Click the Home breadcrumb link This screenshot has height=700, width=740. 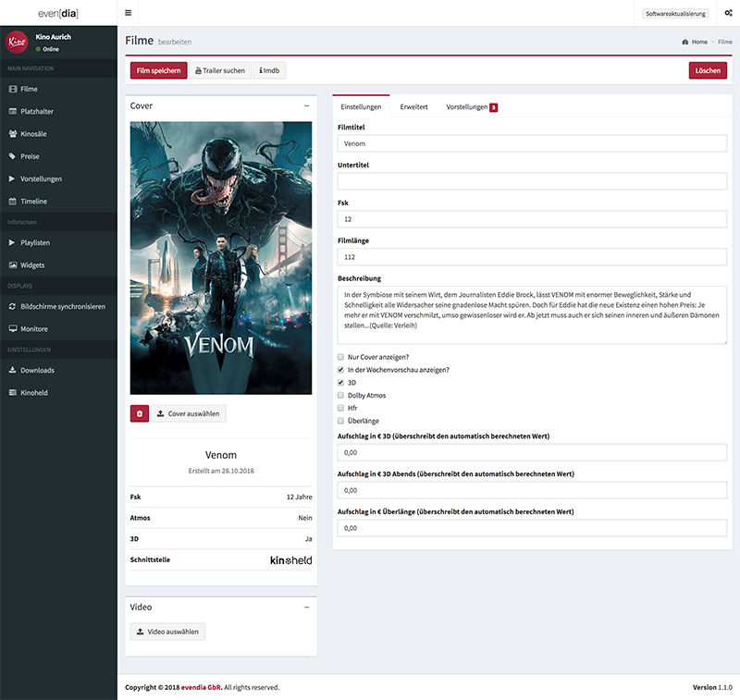click(x=699, y=42)
